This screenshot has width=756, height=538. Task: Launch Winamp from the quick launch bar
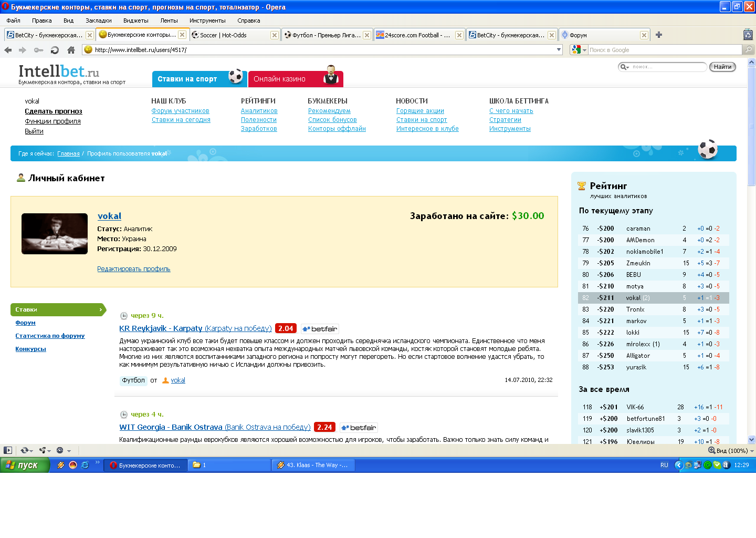pos(61,465)
